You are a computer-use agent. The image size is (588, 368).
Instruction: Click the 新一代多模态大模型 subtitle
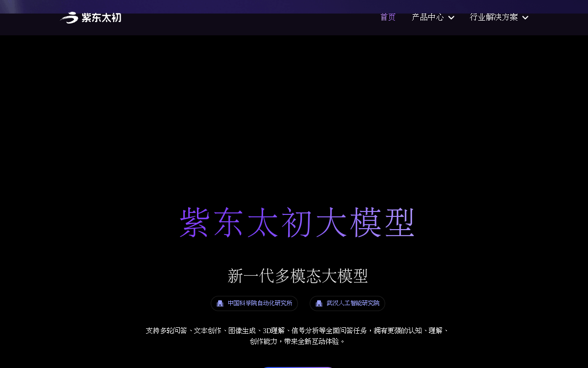297,276
